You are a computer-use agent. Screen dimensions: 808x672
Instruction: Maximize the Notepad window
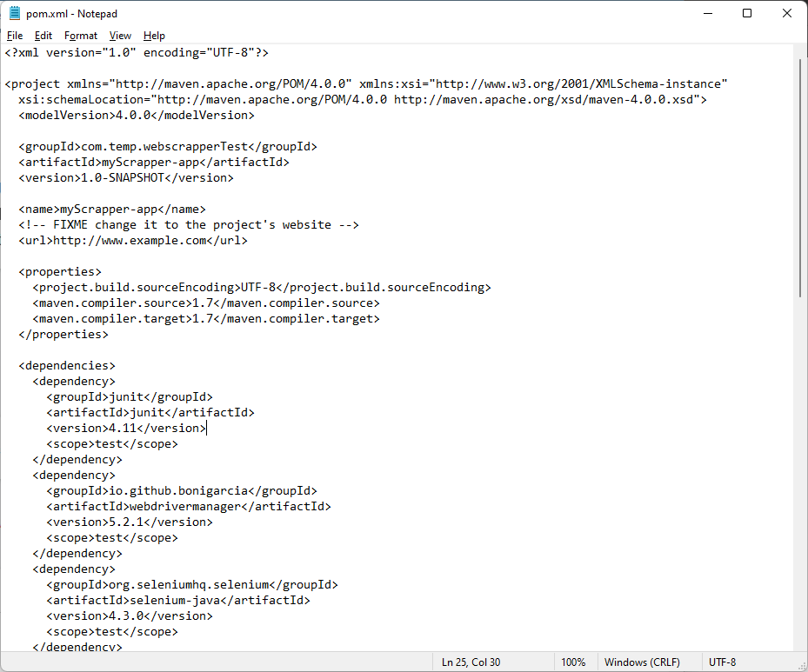click(x=747, y=13)
